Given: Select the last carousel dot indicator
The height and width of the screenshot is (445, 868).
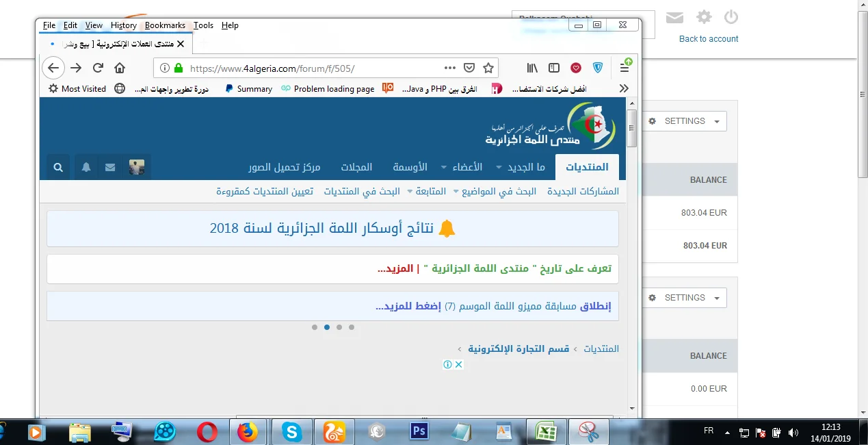Looking at the screenshot, I should [352, 327].
